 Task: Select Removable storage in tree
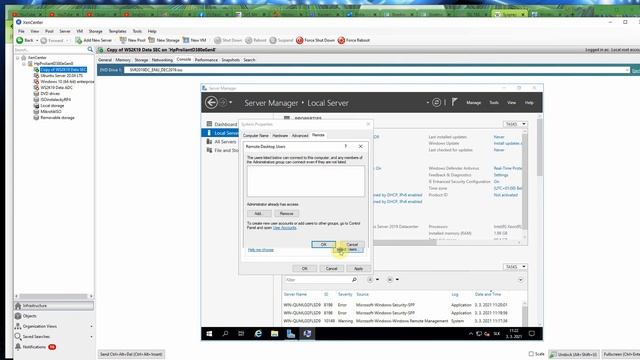point(57,118)
